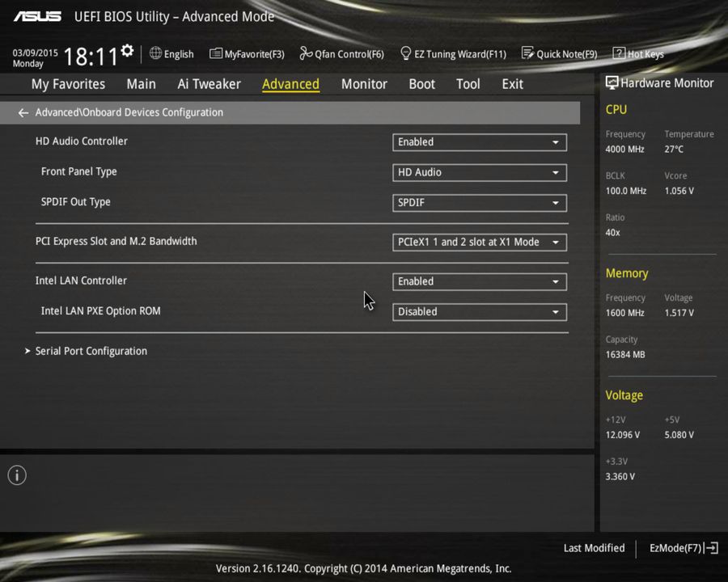This screenshot has width=728, height=582.
Task: Switch to the Boot tab
Action: 421,83
